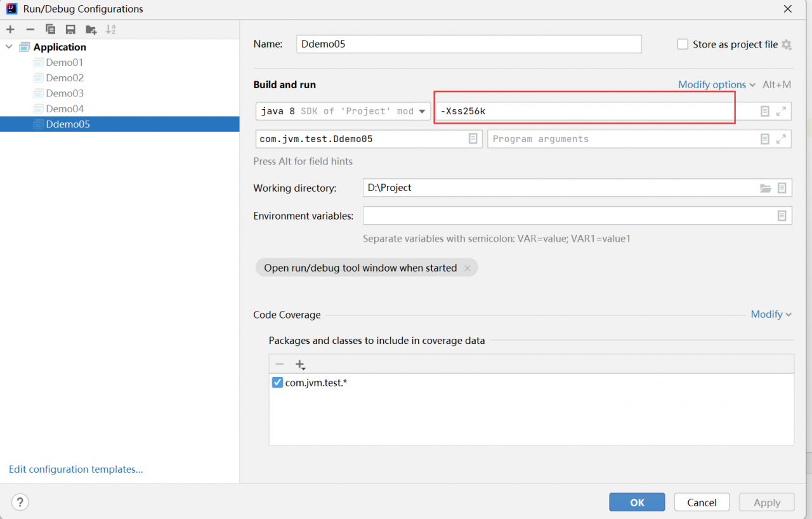The width and height of the screenshot is (812, 519).
Task: Edit environment variables via list icon
Action: (x=782, y=216)
